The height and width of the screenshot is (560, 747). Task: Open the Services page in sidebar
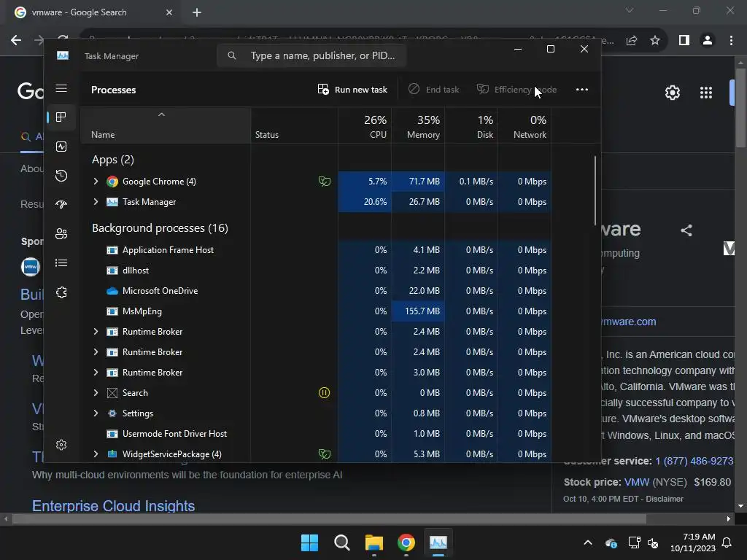click(x=61, y=292)
